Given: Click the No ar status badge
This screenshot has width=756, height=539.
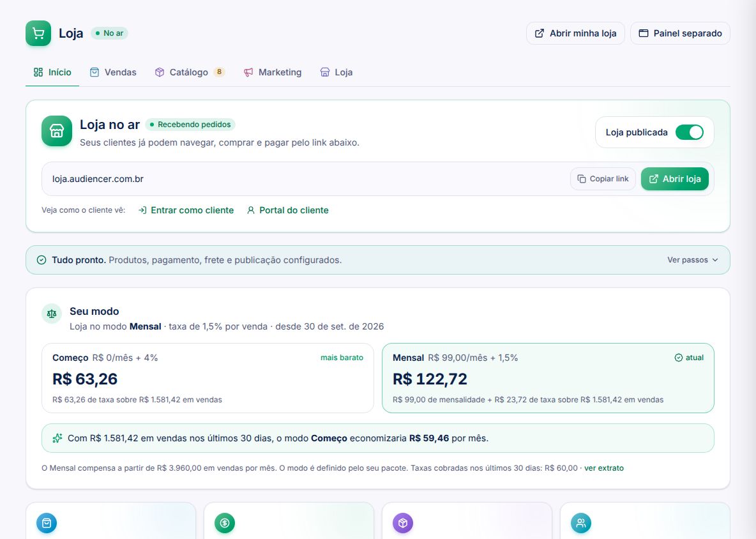Looking at the screenshot, I should coord(109,33).
